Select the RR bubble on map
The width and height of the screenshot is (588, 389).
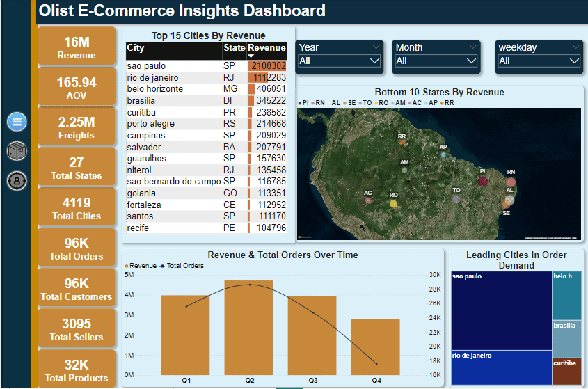tap(402, 143)
